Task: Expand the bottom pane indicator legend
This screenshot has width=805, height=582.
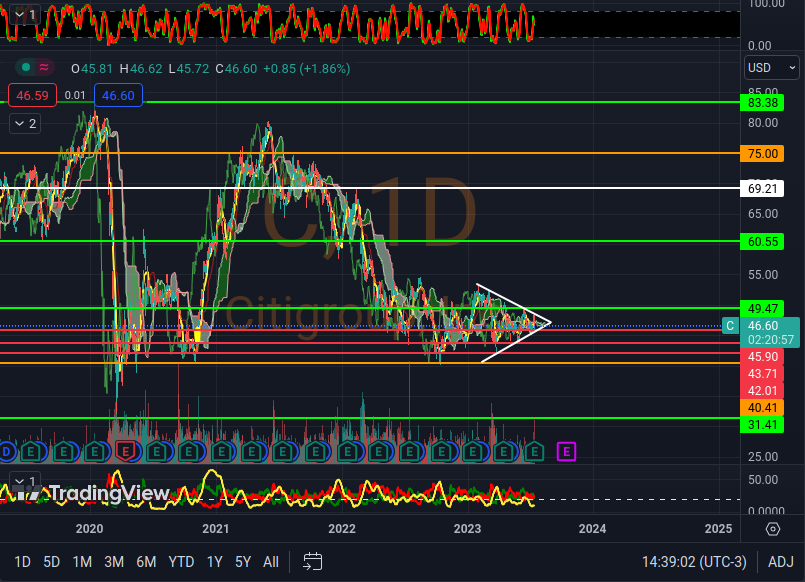Action: tap(25, 481)
